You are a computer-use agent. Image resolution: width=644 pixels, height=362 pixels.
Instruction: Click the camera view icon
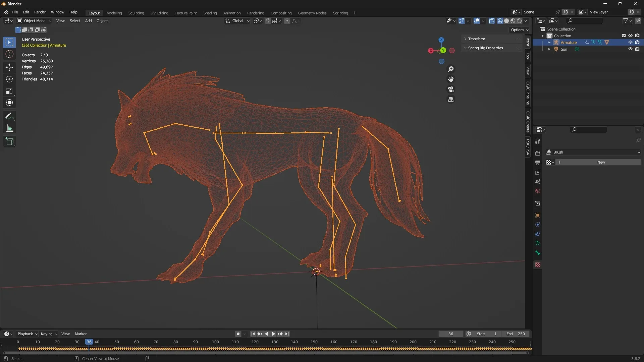[x=451, y=89]
